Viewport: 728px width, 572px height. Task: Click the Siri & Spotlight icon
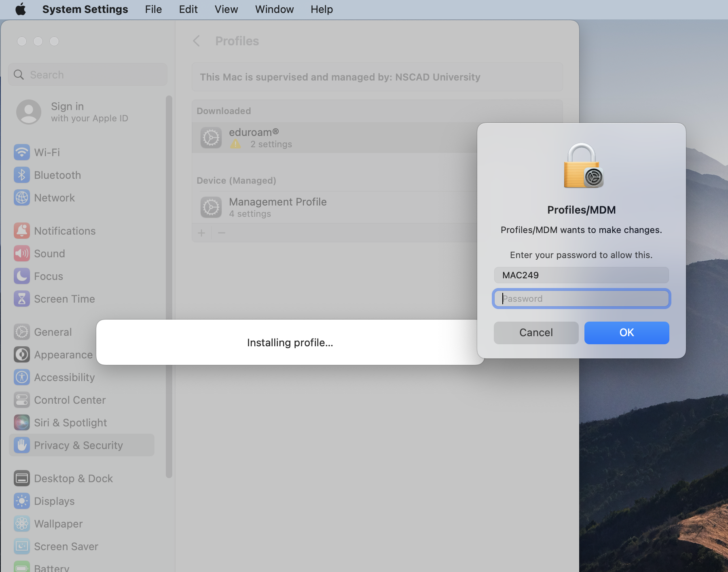[x=22, y=422]
